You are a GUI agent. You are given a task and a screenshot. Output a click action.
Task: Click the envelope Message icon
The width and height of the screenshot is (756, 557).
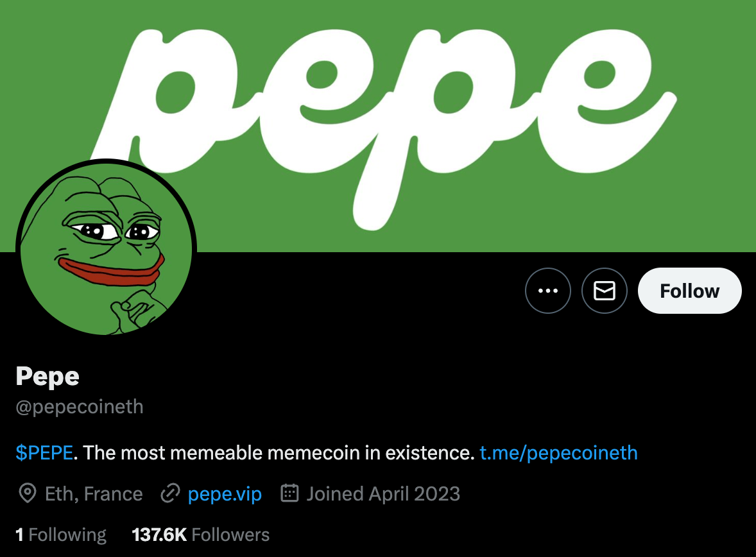coord(604,291)
